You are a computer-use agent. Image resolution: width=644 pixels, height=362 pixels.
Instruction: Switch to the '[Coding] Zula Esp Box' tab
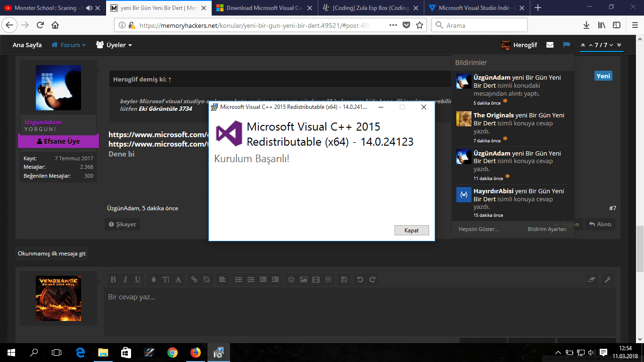pos(371,8)
